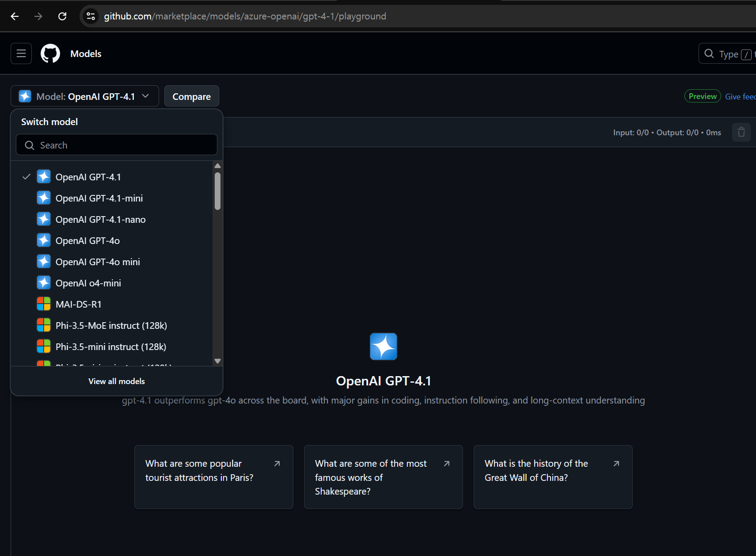Click the OpenAI GPT-4.1 heading text
Screen dimensions: 756x556
384,381
